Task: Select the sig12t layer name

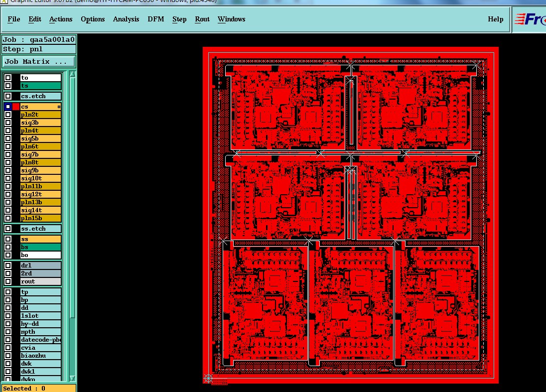Action: click(41, 194)
